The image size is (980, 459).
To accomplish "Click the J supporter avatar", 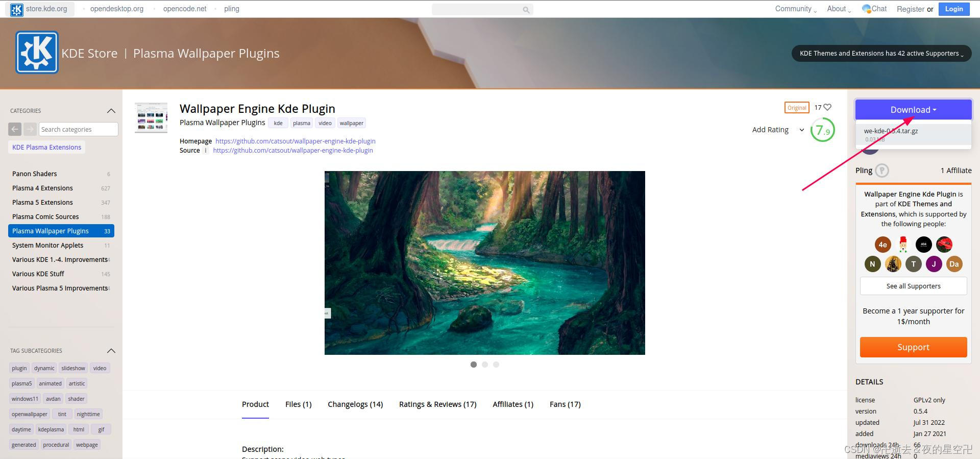I will coord(934,264).
